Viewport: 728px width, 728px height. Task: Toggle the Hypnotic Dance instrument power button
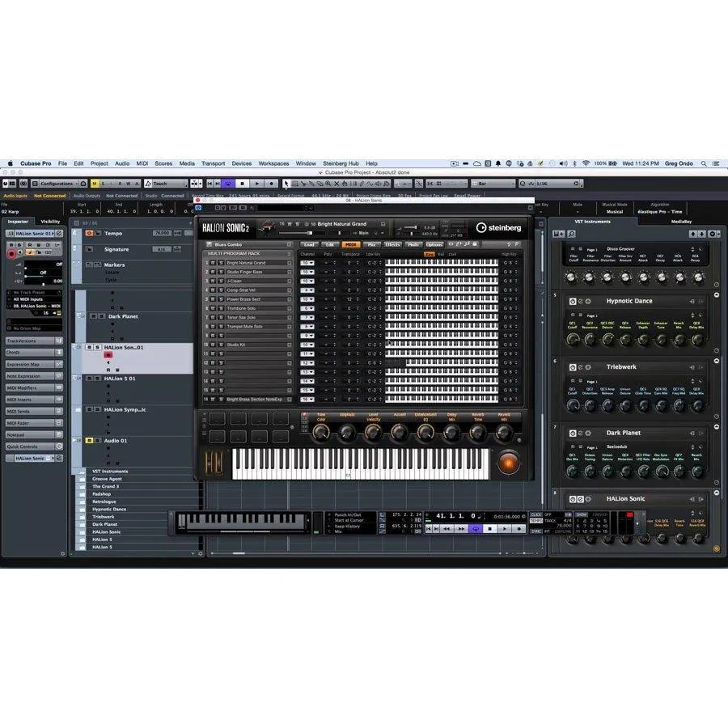573,302
